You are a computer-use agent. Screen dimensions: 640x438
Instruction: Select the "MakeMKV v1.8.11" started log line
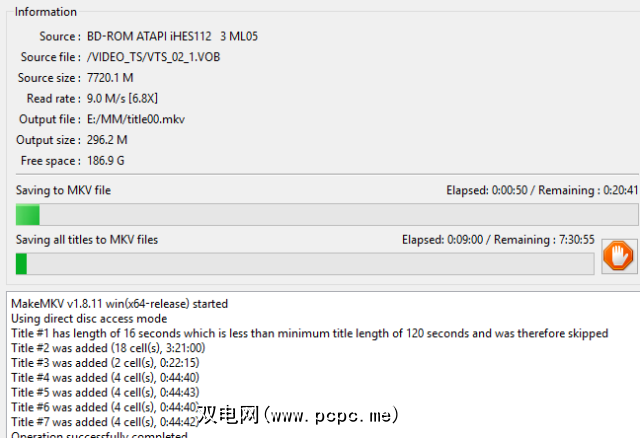119,303
